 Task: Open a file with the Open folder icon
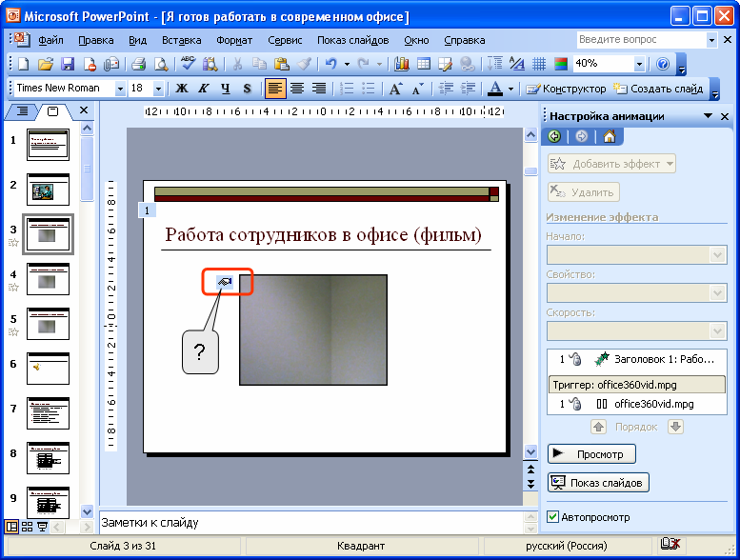click(46, 64)
